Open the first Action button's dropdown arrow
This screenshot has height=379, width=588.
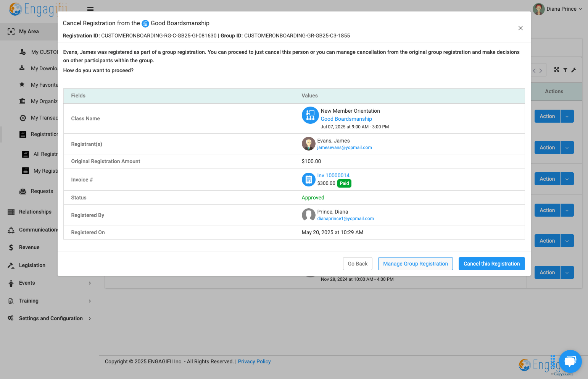pos(567,116)
